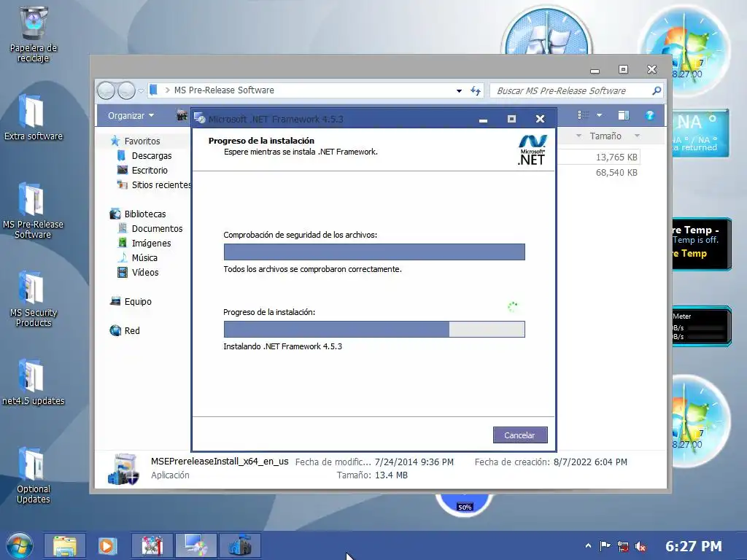
Task: Select the MS Security Products desktop folder
Action: (34, 299)
